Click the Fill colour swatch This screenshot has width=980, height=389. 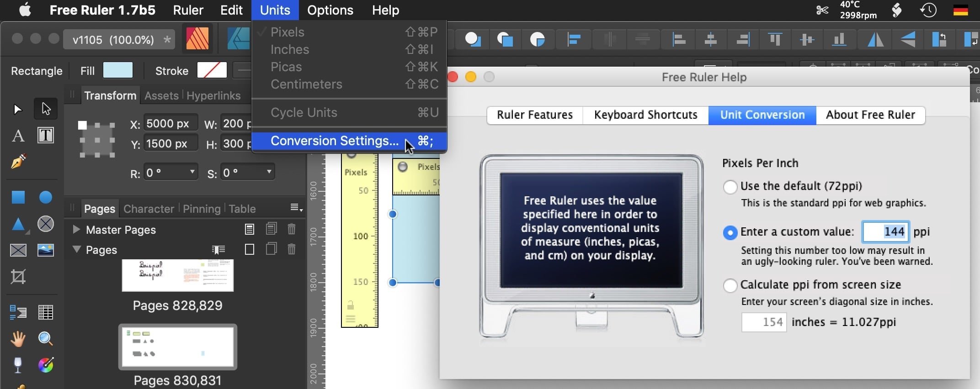pyautogui.click(x=118, y=70)
